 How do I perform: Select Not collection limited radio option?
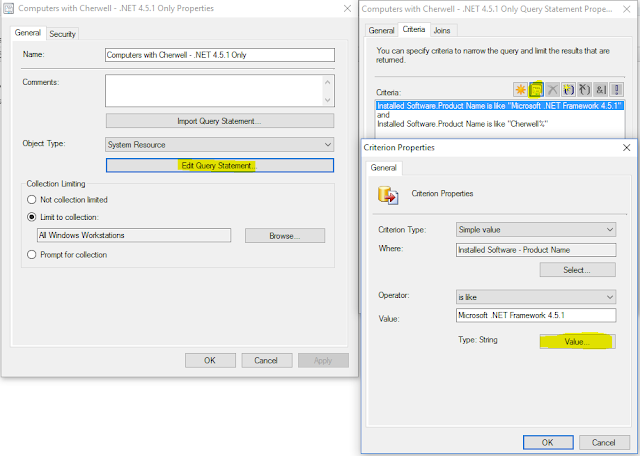(32, 200)
